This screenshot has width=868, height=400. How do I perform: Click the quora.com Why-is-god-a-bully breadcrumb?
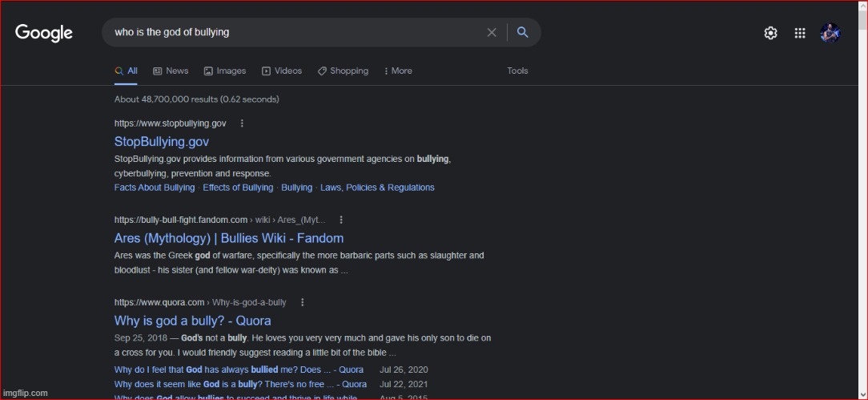click(x=200, y=302)
